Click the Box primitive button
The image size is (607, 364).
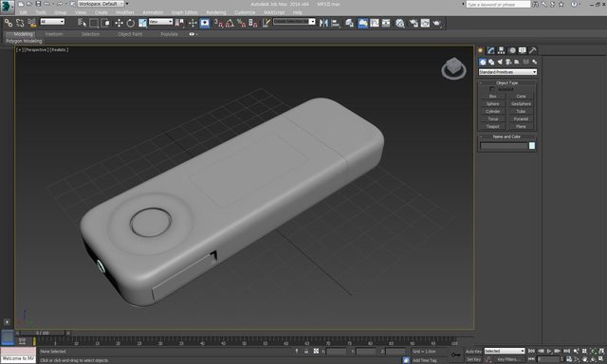click(492, 97)
